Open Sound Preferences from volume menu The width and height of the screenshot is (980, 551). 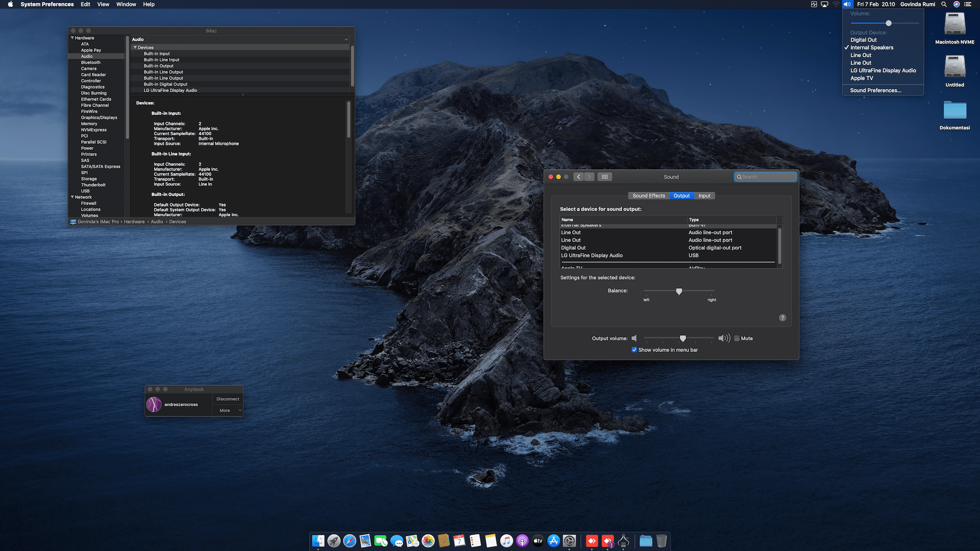(875, 90)
